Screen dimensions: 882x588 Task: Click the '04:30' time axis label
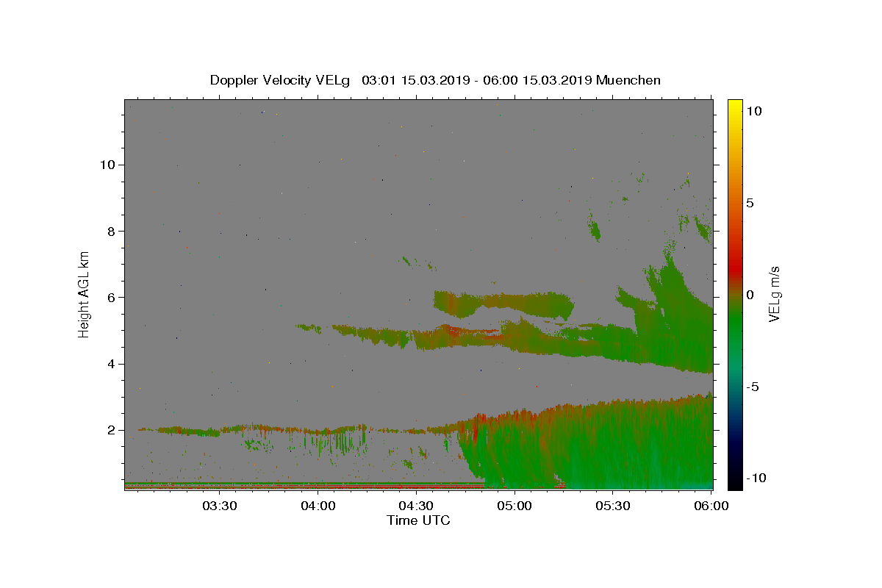click(x=416, y=506)
